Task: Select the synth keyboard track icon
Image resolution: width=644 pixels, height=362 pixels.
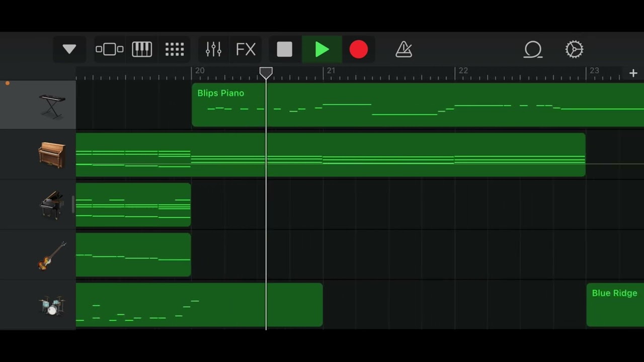Action: pos(52,106)
